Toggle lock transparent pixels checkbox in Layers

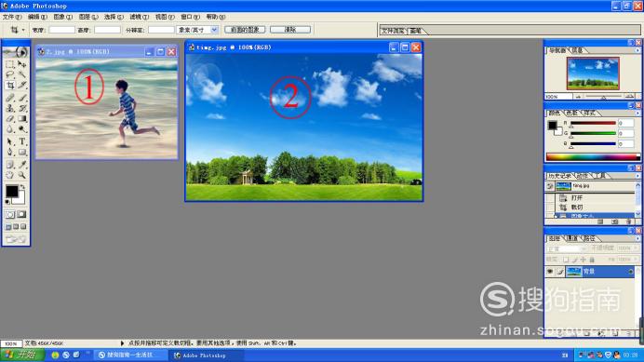click(566, 260)
